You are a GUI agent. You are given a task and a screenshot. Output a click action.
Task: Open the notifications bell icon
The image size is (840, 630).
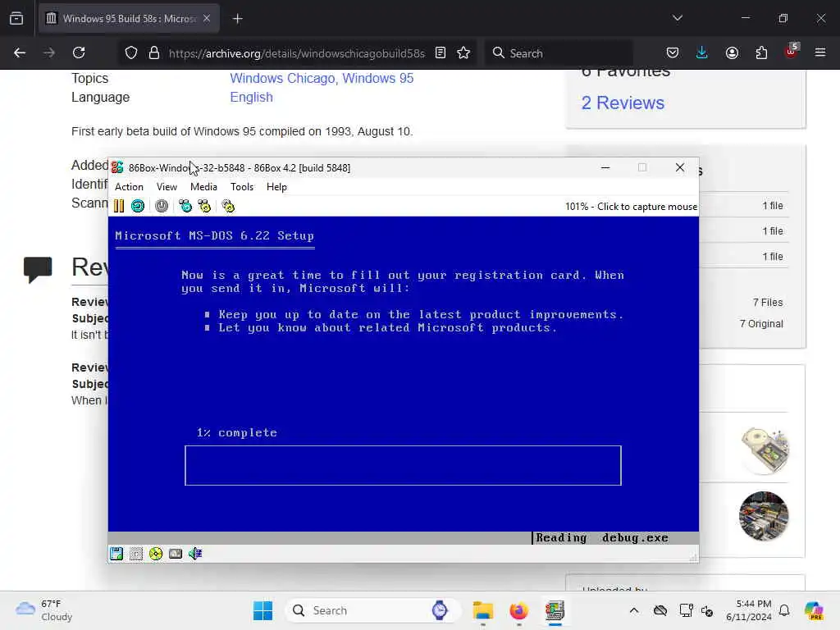point(784,610)
